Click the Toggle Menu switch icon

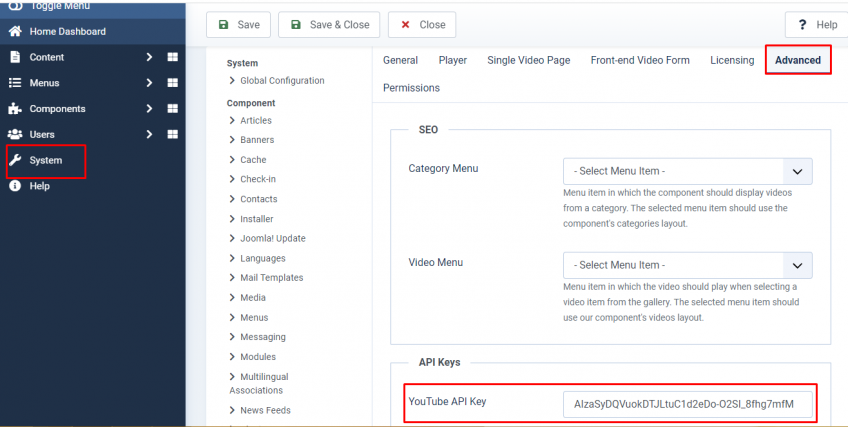point(15,5)
